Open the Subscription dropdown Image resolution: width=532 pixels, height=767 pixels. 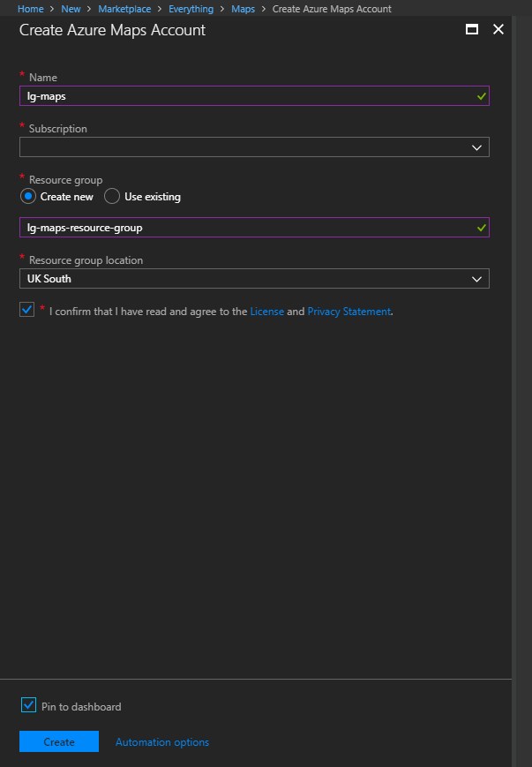pyautogui.click(x=254, y=147)
